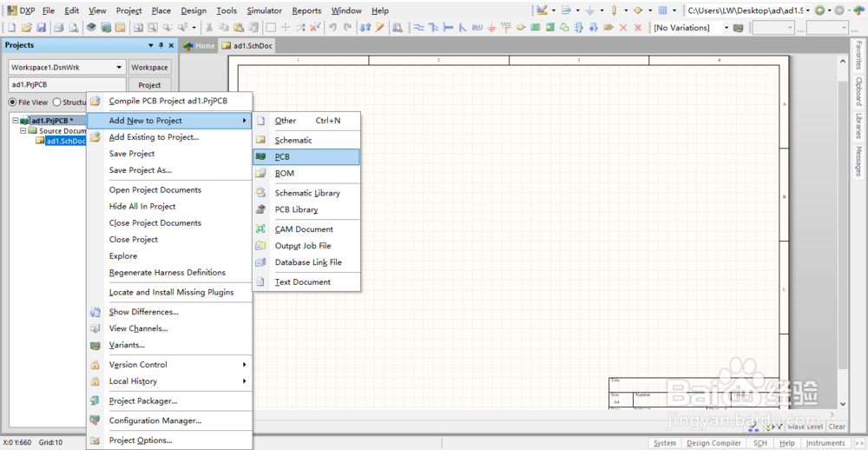Open the Power Sources dropdown arrow
The height and width of the screenshot is (450, 868).
(602, 10)
